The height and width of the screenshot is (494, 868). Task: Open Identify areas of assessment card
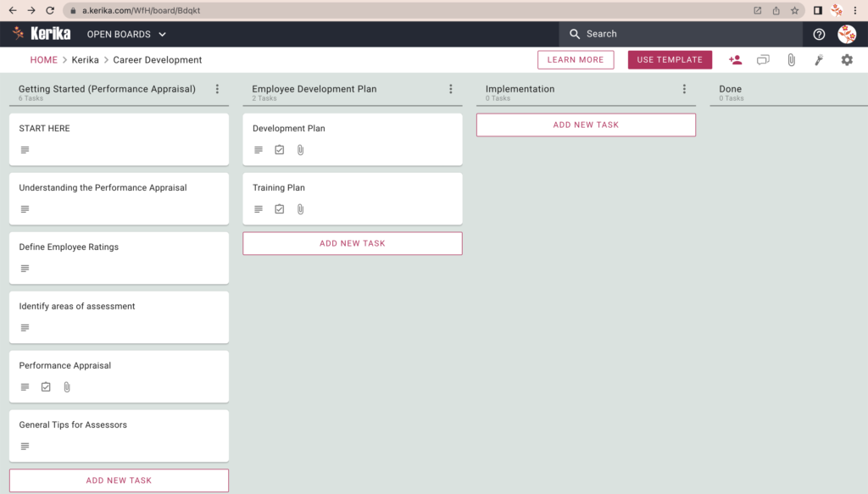click(x=119, y=317)
